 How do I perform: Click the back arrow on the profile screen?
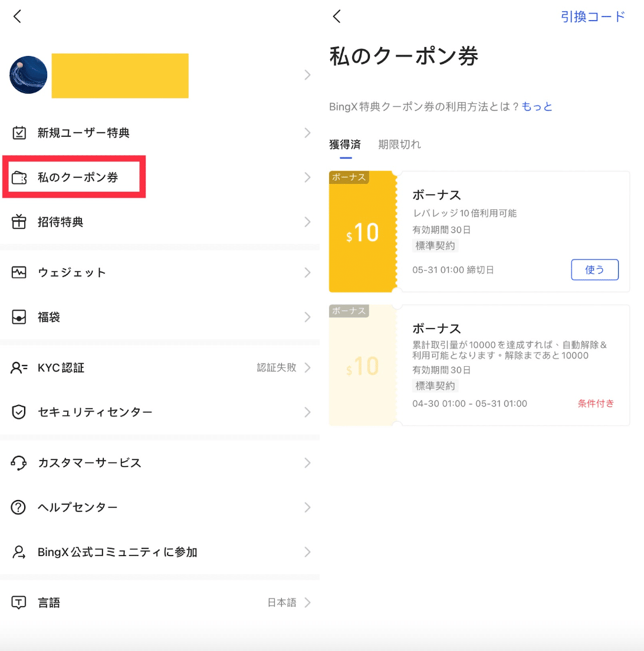pyautogui.click(x=17, y=17)
